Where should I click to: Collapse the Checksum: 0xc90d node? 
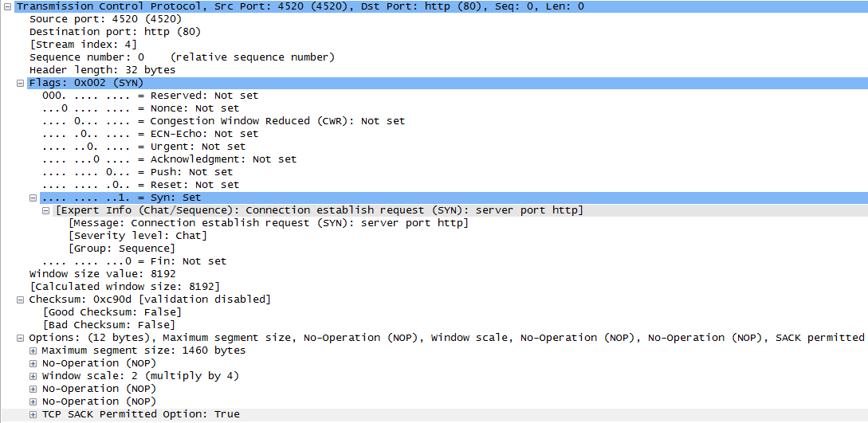tap(21, 300)
